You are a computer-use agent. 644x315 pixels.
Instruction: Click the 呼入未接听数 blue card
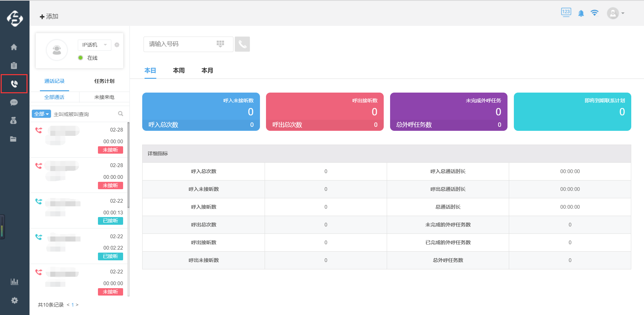pyautogui.click(x=201, y=112)
